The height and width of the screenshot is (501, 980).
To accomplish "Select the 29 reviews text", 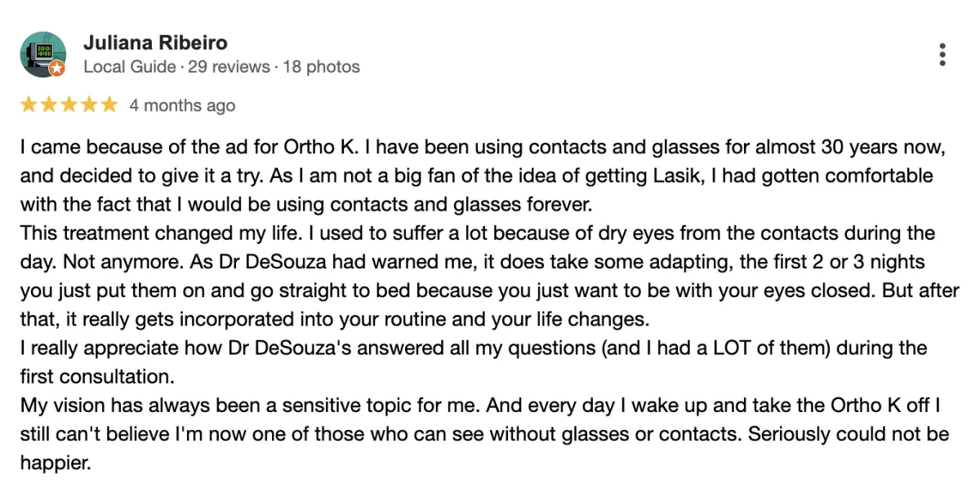I will (229, 67).
